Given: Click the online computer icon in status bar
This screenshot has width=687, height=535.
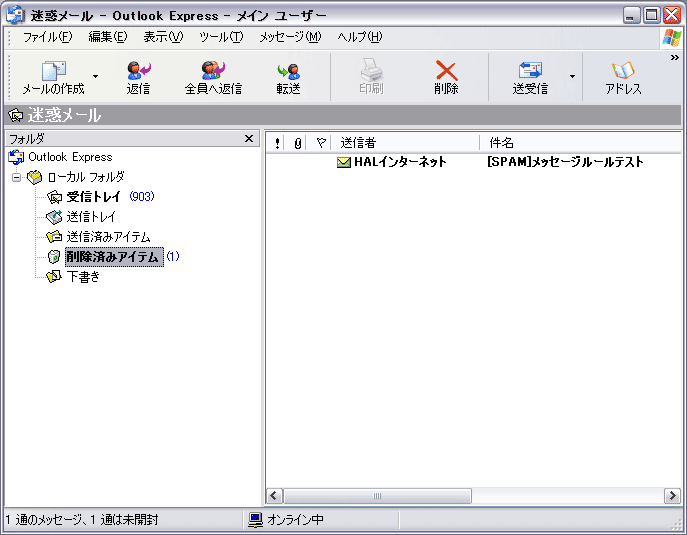Looking at the screenshot, I should (255, 520).
